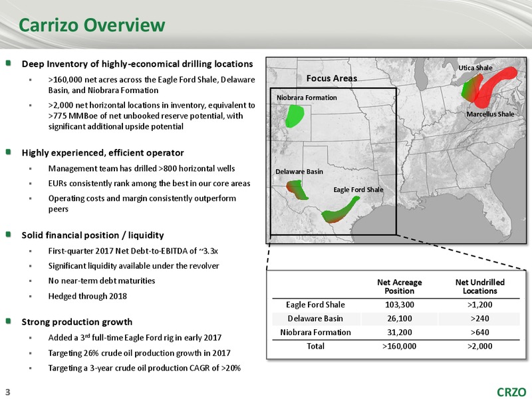Click the '>640' locations cell
Viewport: 532px width, 399px height.
coord(479,332)
